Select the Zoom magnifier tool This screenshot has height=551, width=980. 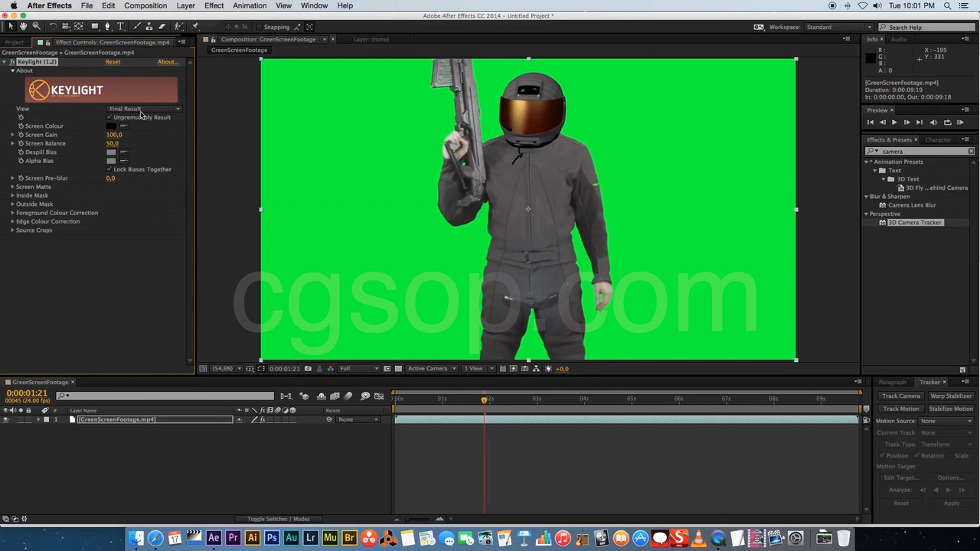pyautogui.click(x=36, y=27)
